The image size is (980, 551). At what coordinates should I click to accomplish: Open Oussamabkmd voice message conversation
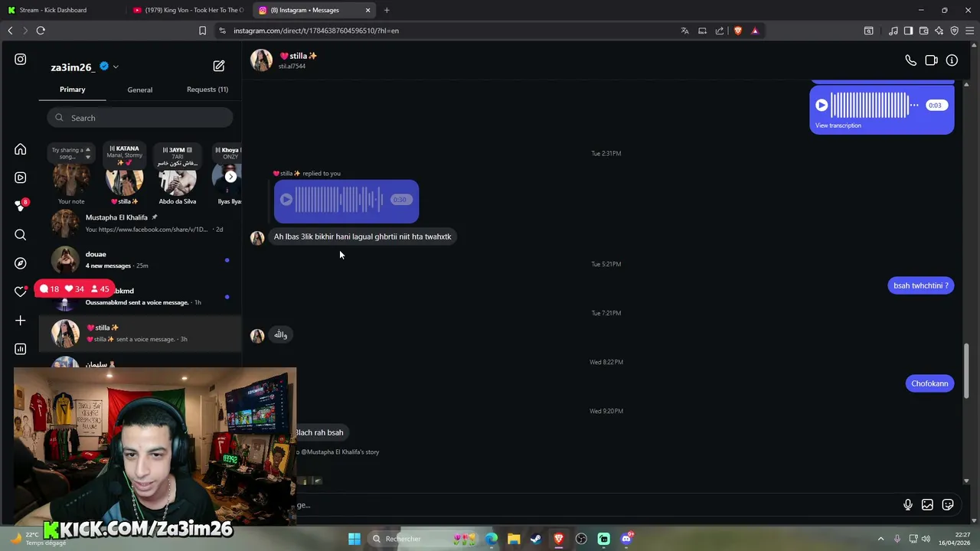click(140, 296)
